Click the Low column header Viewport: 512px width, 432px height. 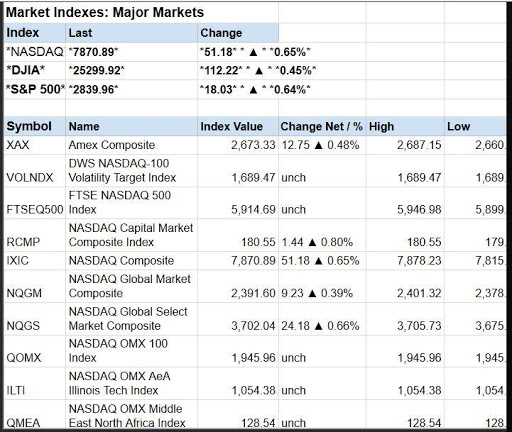click(x=475, y=126)
